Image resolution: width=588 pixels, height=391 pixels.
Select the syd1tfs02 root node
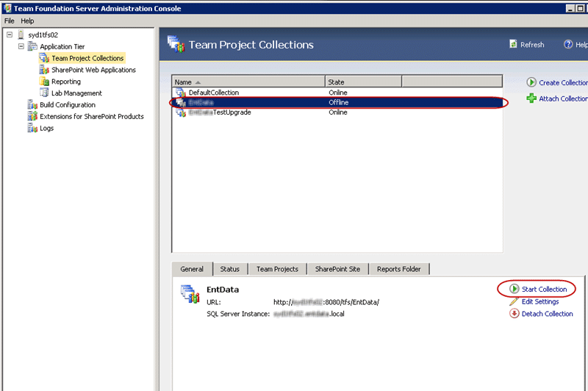pyautogui.click(x=43, y=35)
